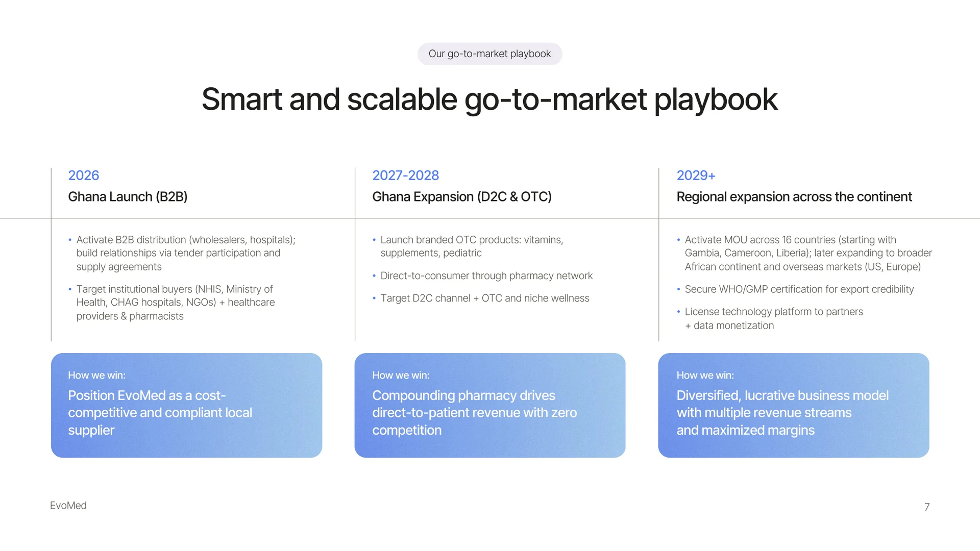
Task: Click 'How we win:' label in first card
Action: (96, 375)
